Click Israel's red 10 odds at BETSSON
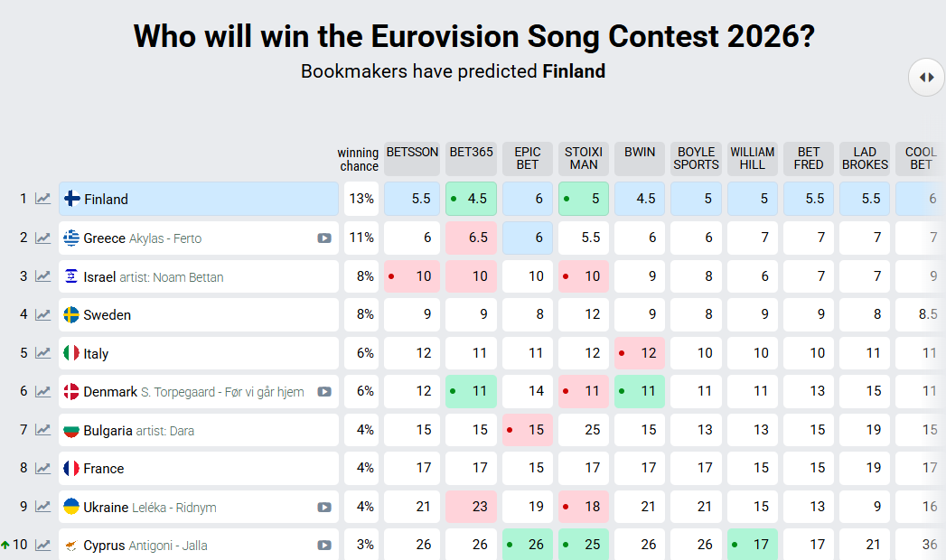The image size is (946, 560). [412, 276]
